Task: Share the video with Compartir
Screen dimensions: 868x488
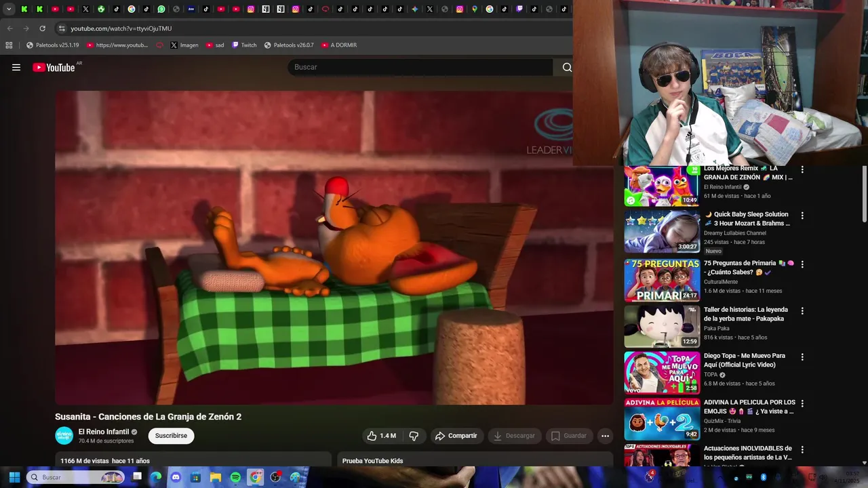Action: [x=456, y=436]
